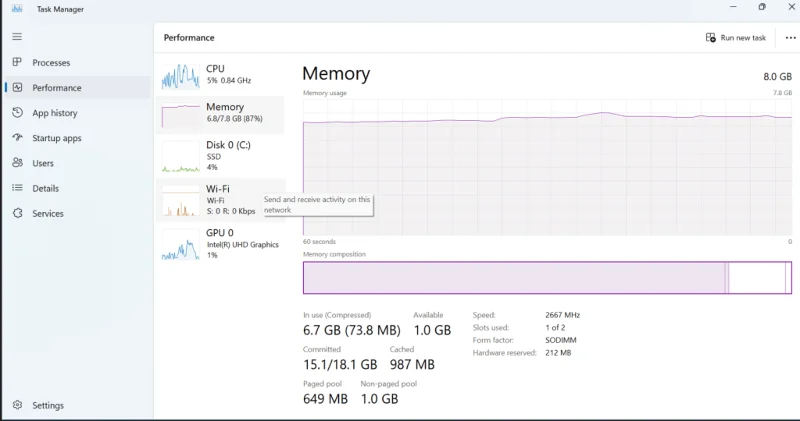Screen dimensions: 800x421
Task: Click the hamburger navigation menu icon
Action: (x=17, y=36)
